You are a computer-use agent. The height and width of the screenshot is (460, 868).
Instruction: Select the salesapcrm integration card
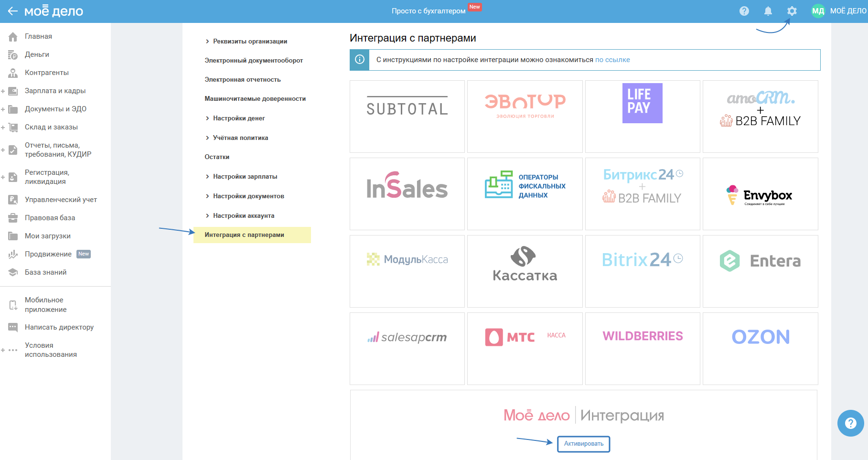pos(407,349)
